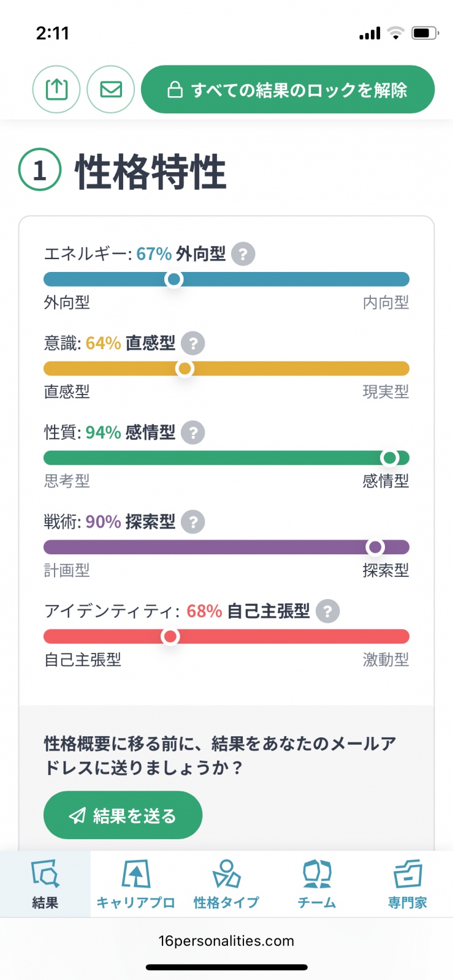The height and width of the screenshot is (980, 453).
Task: Tap the email envelope icon
Action: pyautogui.click(x=111, y=89)
